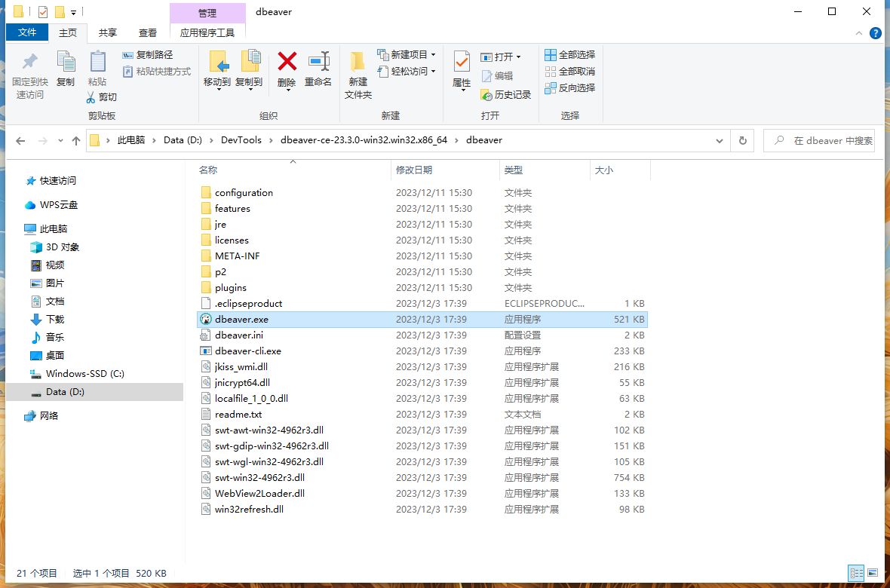Screen dimensions: 890x588
Task: Click the Pin to Quick access icon
Action: point(29,61)
